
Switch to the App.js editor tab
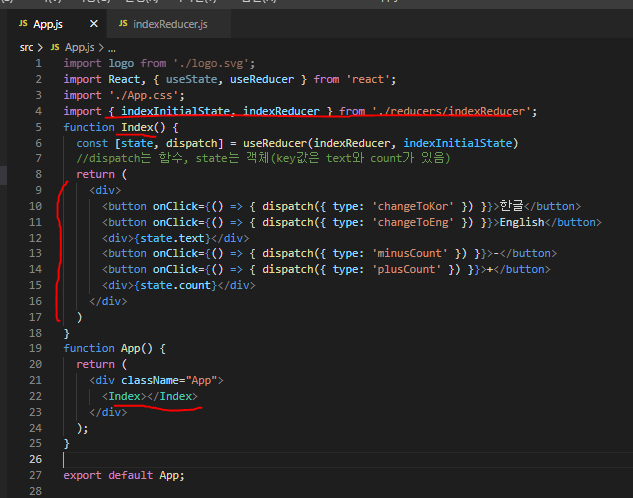click(57, 24)
